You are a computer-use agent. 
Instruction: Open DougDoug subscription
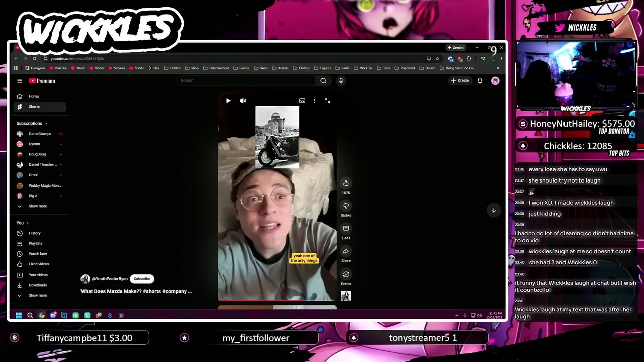point(40,154)
